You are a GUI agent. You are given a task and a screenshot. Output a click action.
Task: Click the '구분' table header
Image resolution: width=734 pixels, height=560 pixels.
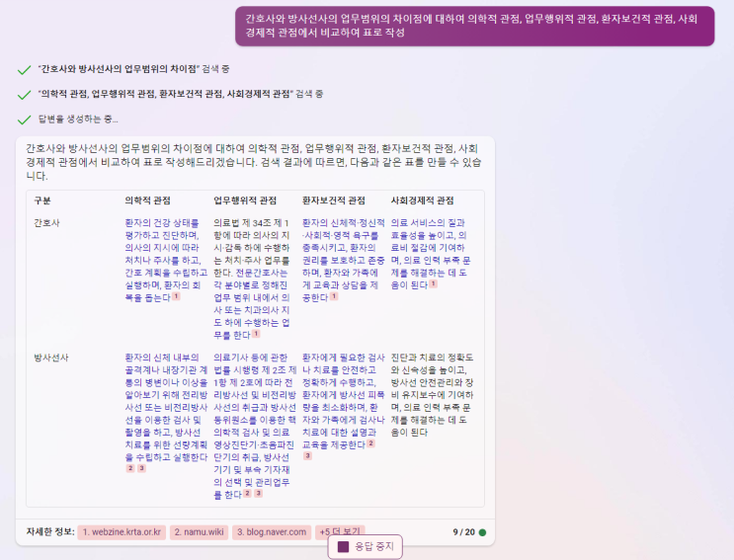click(x=42, y=200)
